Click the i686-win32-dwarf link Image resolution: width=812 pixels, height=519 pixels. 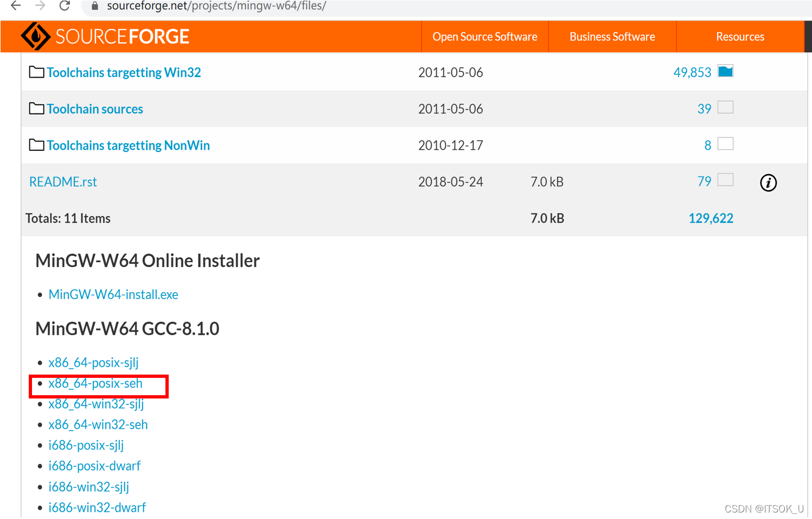pyautogui.click(x=97, y=507)
